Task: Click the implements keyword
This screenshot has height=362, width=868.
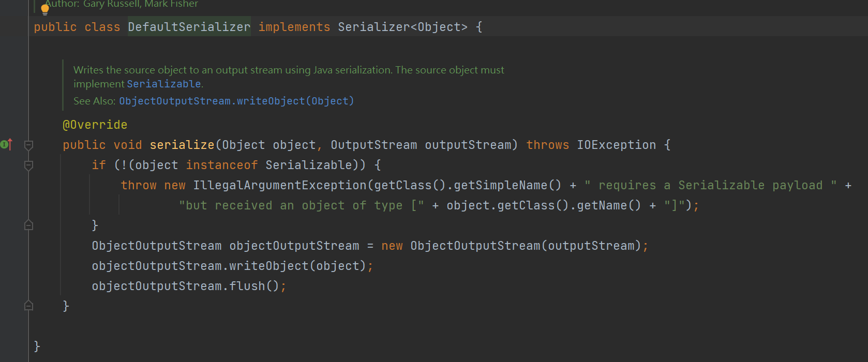Action: tap(294, 27)
